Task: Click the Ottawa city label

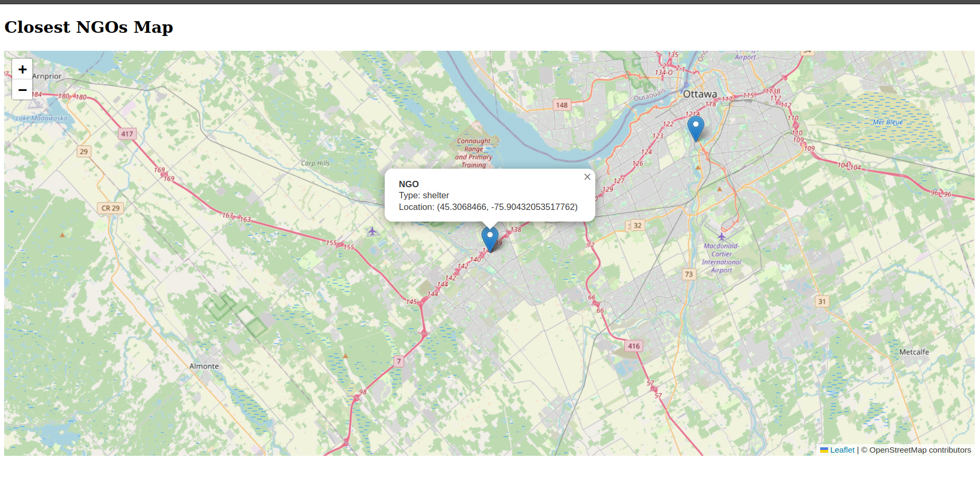Action: coord(700,94)
